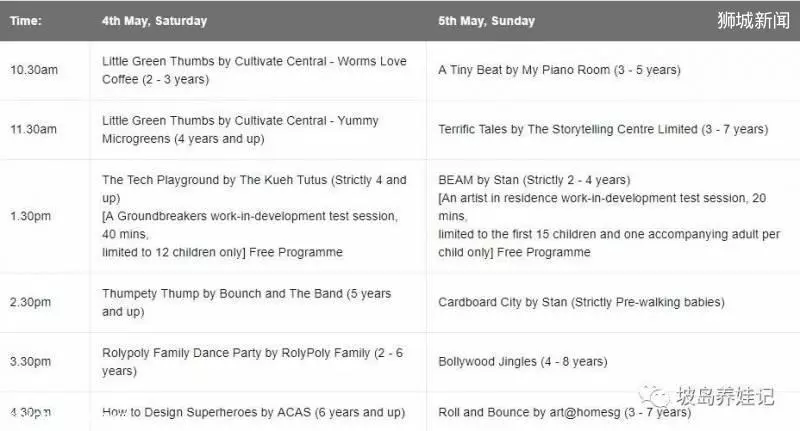The height and width of the screenshot is (431, 800).
Task: Open A Tiny Beat by My Piano Room
Action: pyautogui.click(x=559, y=70)
